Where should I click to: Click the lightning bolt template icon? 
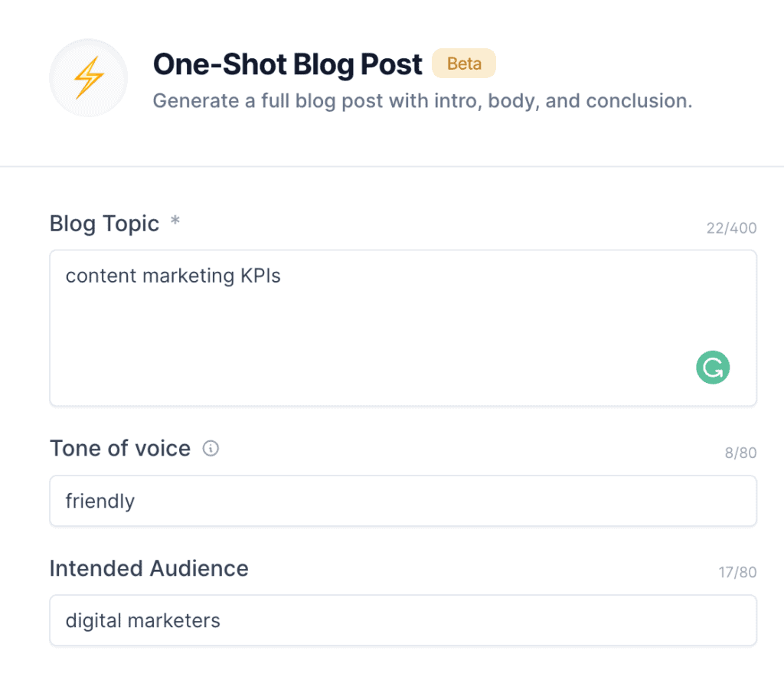88,78
